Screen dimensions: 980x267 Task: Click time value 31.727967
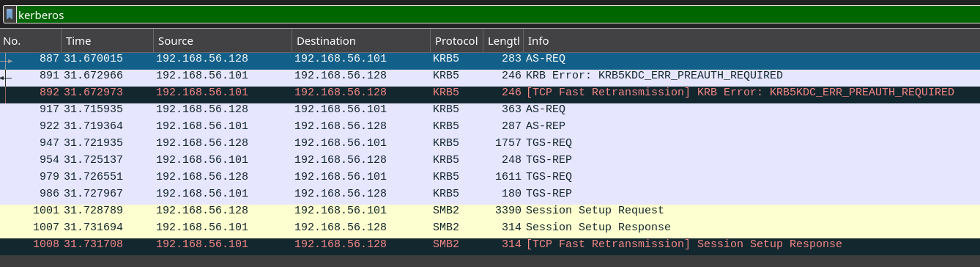tap(93, 194)
